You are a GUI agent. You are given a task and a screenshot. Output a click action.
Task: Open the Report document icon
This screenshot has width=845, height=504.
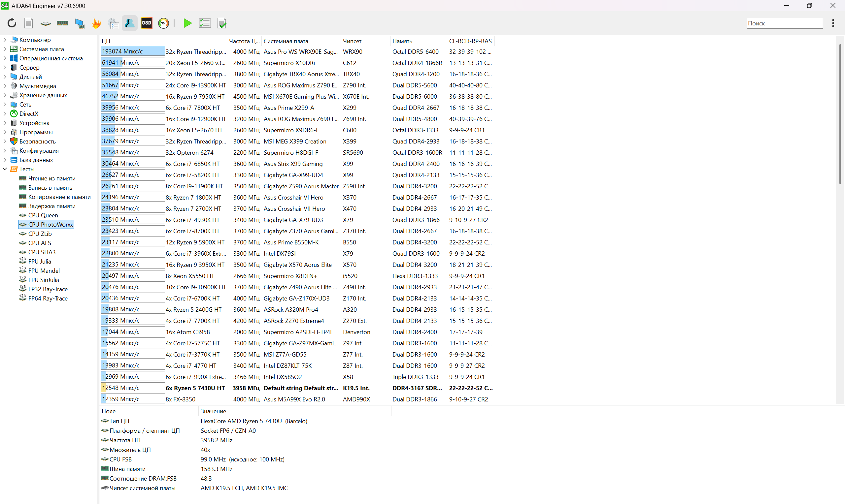tap(28, 23)
